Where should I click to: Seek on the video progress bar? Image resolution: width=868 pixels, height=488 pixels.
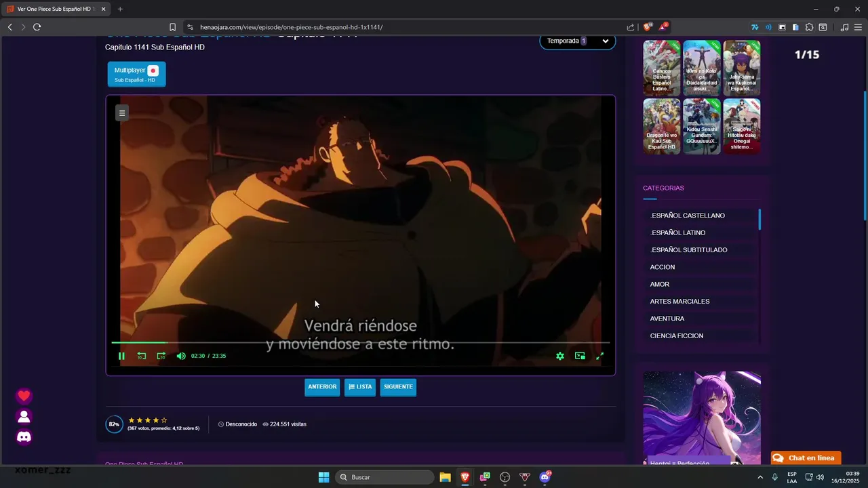tap(361, 342)
